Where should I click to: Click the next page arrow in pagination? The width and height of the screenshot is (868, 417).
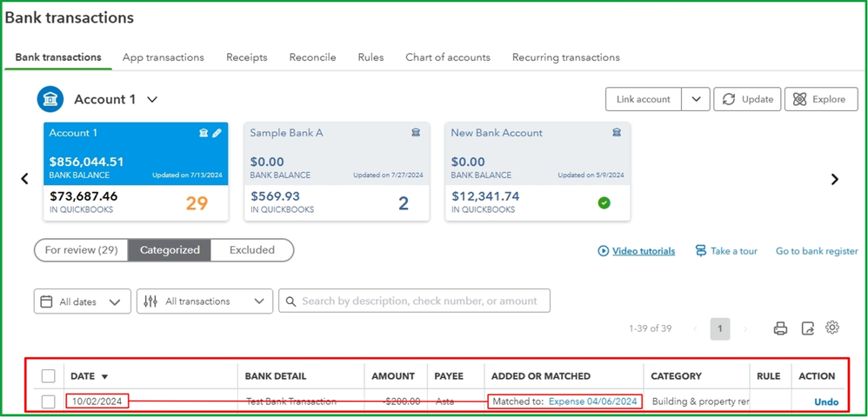pos(745,328)
